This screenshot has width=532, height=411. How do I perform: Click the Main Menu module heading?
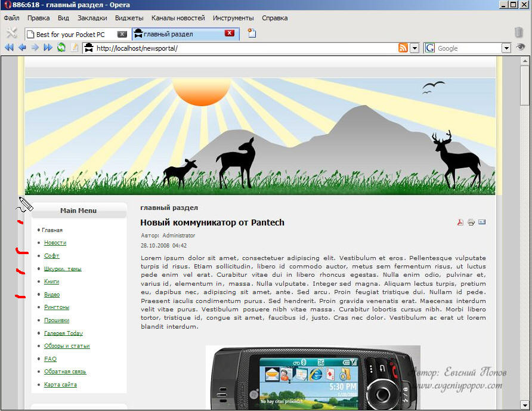click(x=79, y=211)
